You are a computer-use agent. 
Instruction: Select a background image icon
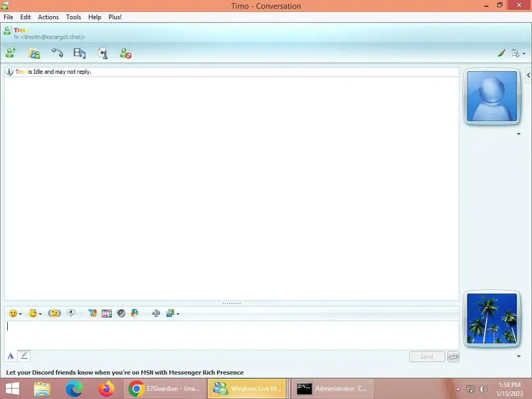pos(170,313)
